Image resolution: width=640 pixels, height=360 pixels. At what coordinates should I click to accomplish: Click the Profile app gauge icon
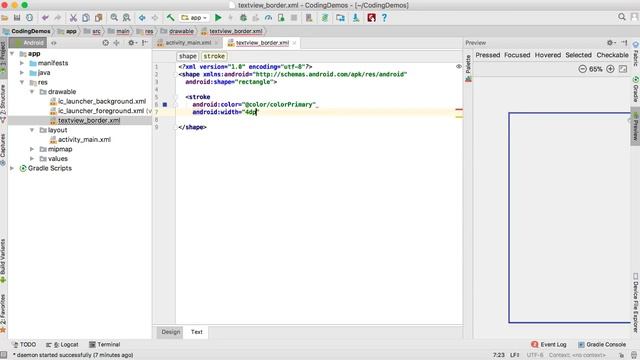[268, 18]
